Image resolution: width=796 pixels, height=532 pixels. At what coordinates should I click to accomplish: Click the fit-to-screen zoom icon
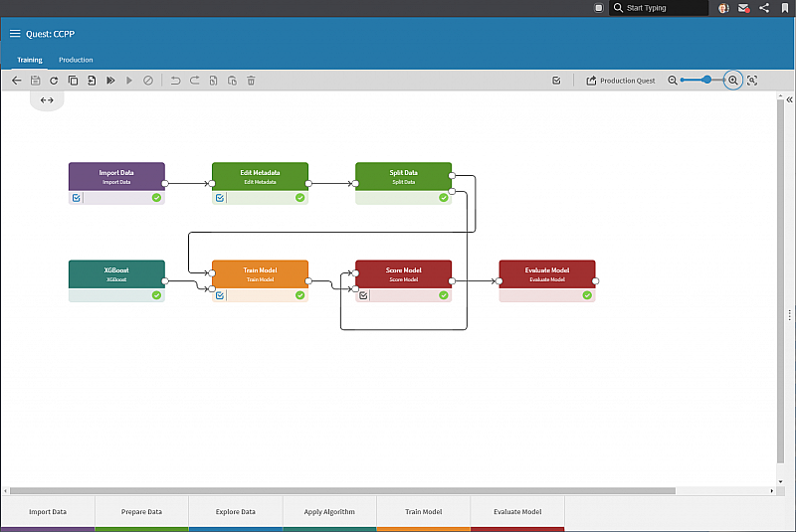[x=752, y=81]
